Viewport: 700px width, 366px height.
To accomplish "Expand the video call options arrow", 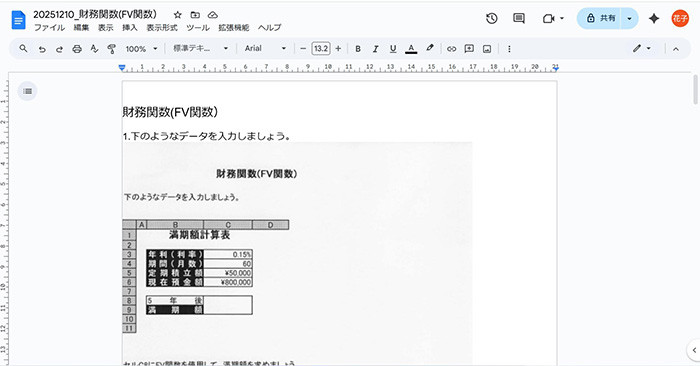I will pos(562,18).
